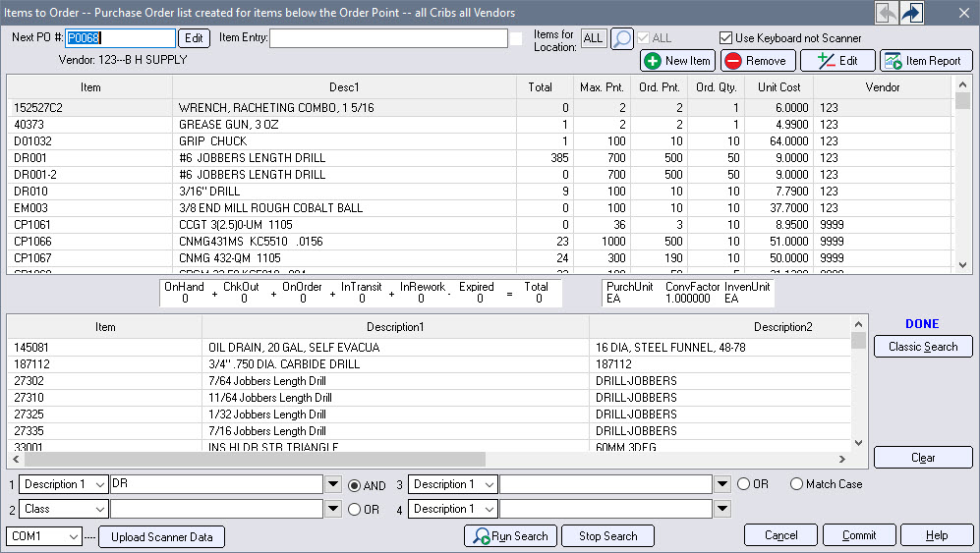Viewport: 980px width, 553px height.
Task: Commit the purchase order list
Action: (858, 536)
